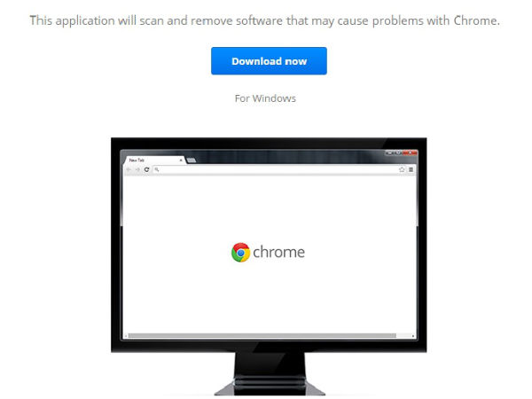Click the blue Download now button

pos(269,60)
